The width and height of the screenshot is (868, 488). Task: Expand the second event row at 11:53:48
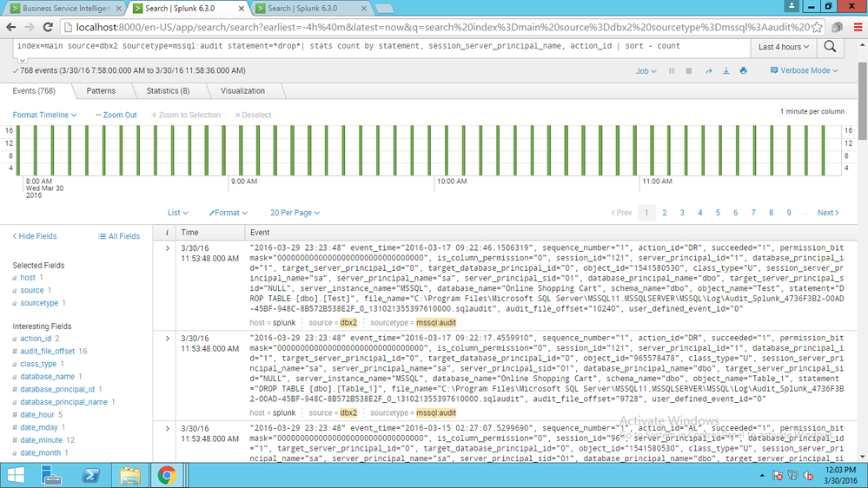click(168, 339)
